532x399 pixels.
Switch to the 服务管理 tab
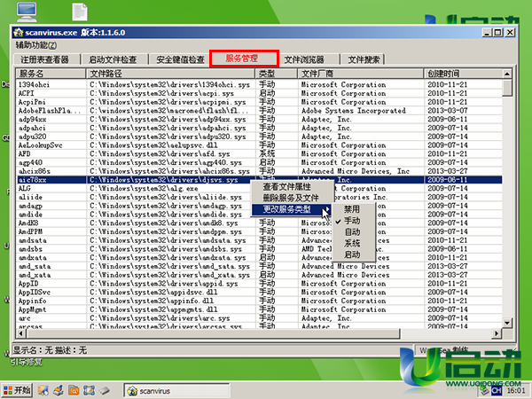coord(244,59)
